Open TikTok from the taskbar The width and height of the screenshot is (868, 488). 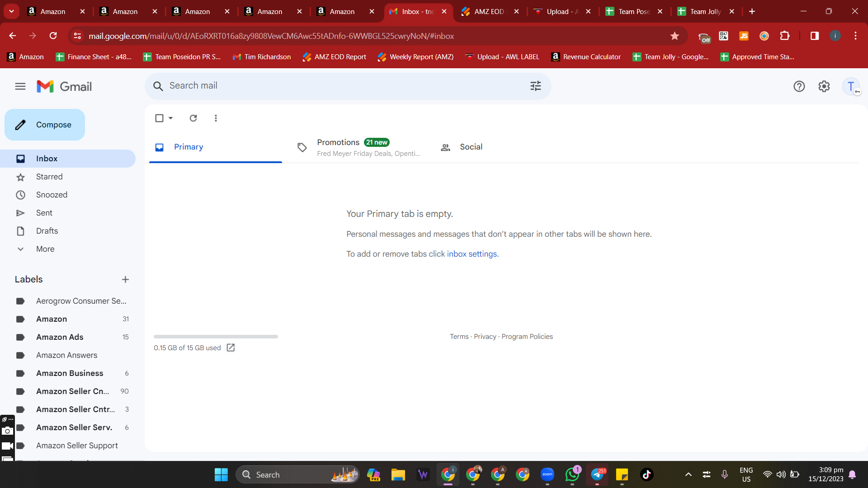[647, 474]
